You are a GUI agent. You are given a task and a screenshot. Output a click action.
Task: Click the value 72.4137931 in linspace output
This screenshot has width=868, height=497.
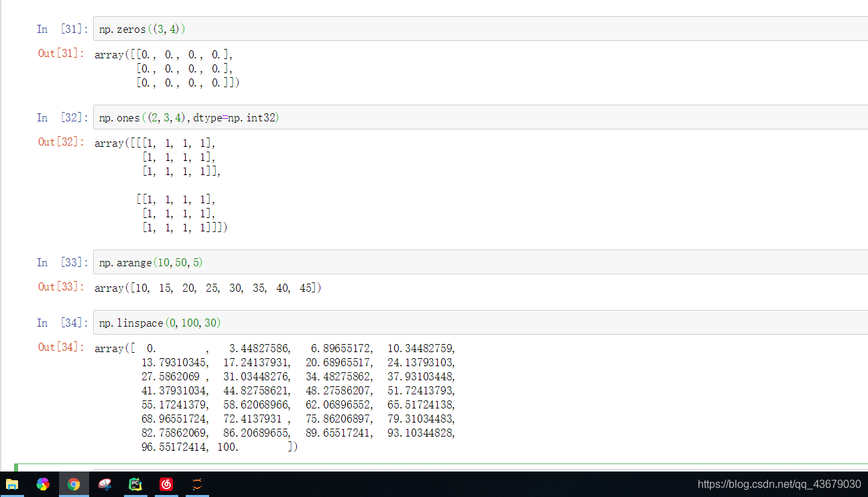point(253,419)
